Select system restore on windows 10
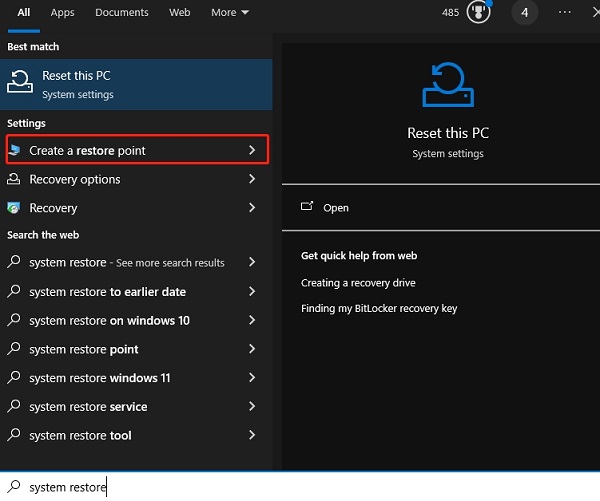 [136, 320]
